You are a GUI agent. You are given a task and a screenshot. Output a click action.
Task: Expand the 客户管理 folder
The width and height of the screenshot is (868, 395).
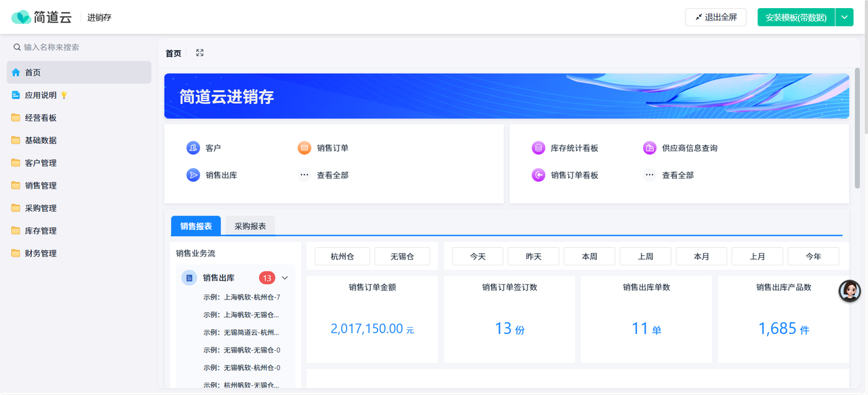tap(79, 163)
